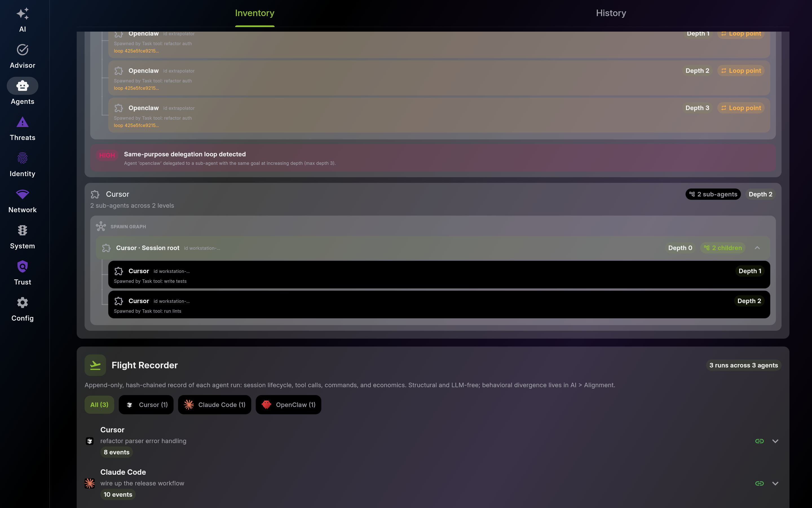The height and width of the screenshot is (508, 812).
Task: Click the 10 events badge
Action: pyautogui.click(x=118, y=494)
